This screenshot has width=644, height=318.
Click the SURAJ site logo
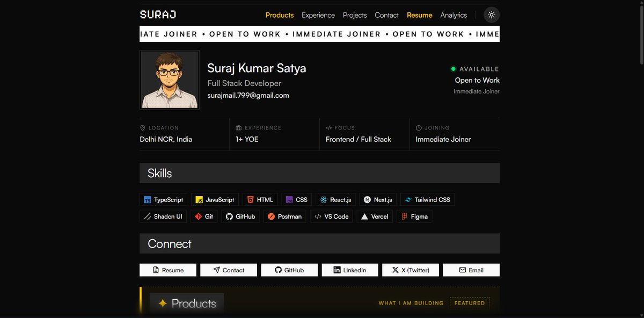point(158,15)
